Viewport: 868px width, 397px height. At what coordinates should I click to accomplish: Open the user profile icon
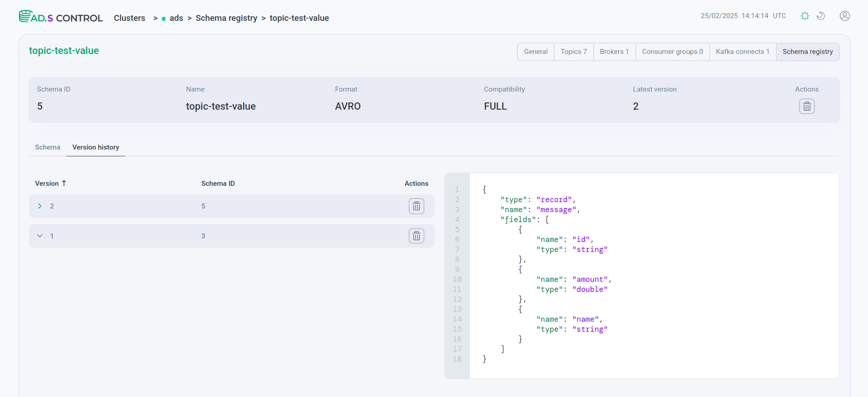(x=844, y=16)
